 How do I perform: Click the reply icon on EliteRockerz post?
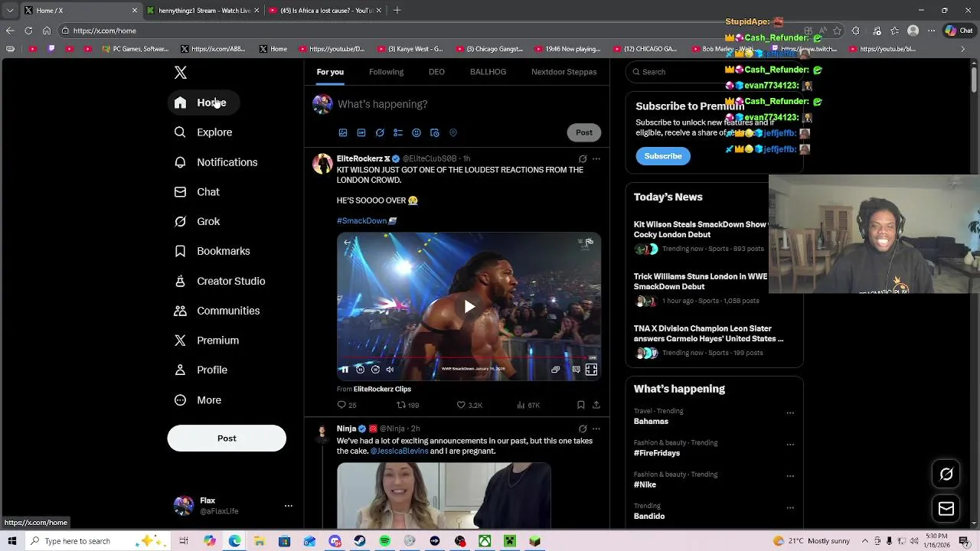click(342, 405)
